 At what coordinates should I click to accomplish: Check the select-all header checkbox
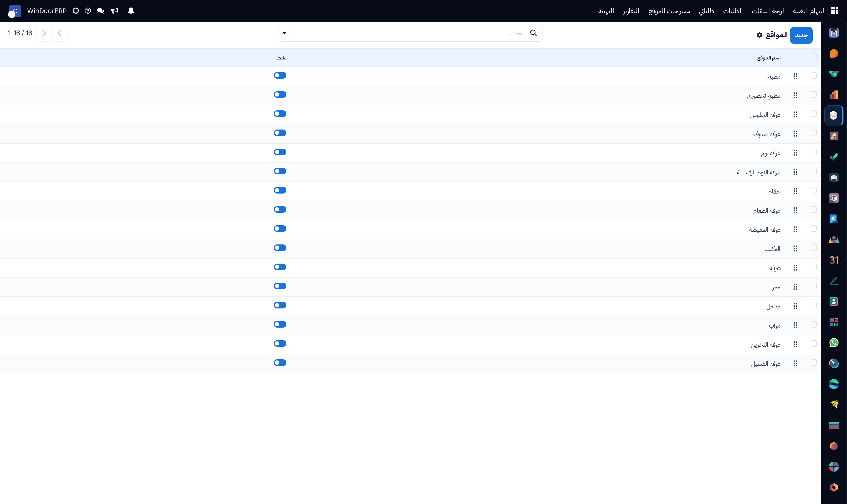coord(814,56)
